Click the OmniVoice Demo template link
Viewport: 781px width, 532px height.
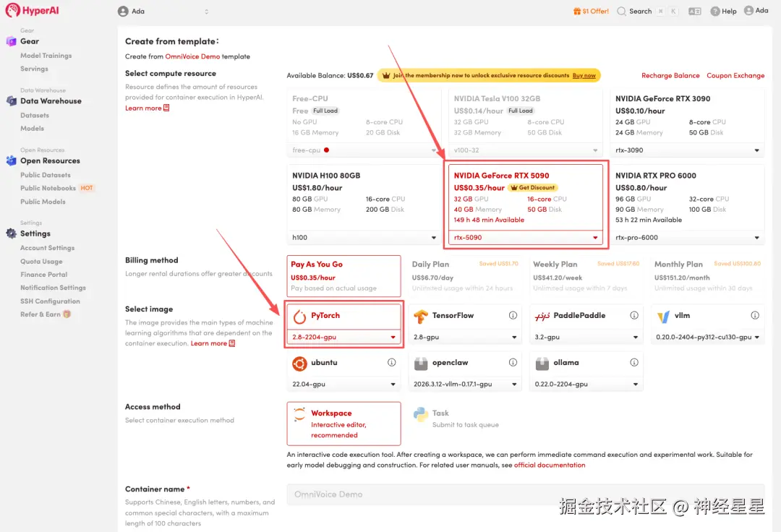pos(192,56)
